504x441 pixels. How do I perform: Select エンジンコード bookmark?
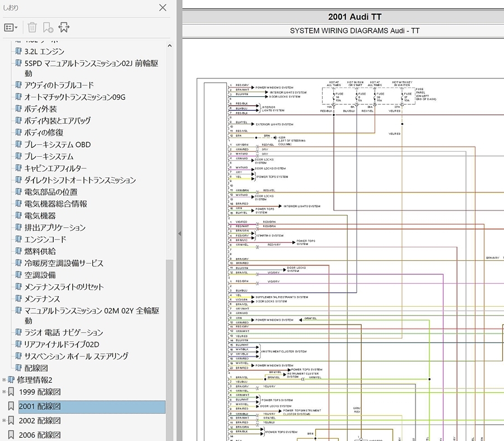(45, 240)
